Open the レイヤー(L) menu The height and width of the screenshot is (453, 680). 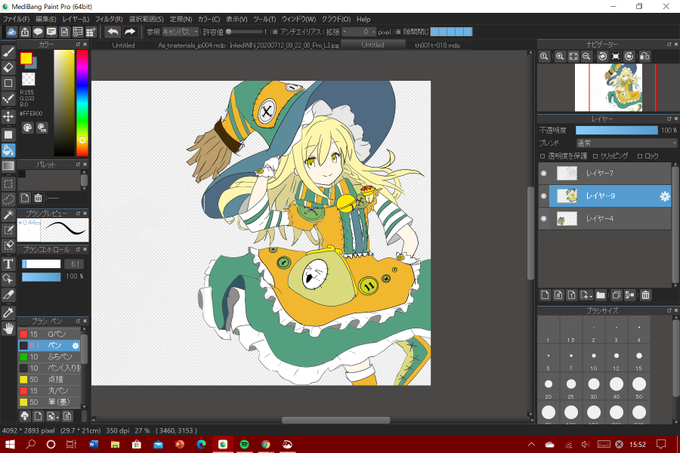pos(75,19)
